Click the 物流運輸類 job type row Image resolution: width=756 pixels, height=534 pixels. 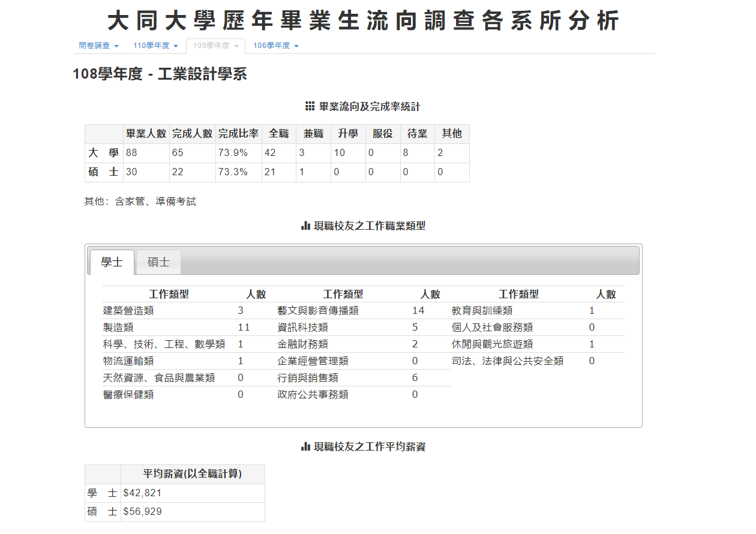coord(189,361)
